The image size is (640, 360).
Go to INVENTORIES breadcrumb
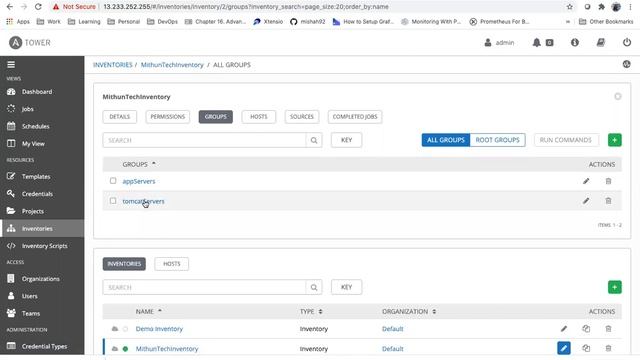[x=113, y=65]
